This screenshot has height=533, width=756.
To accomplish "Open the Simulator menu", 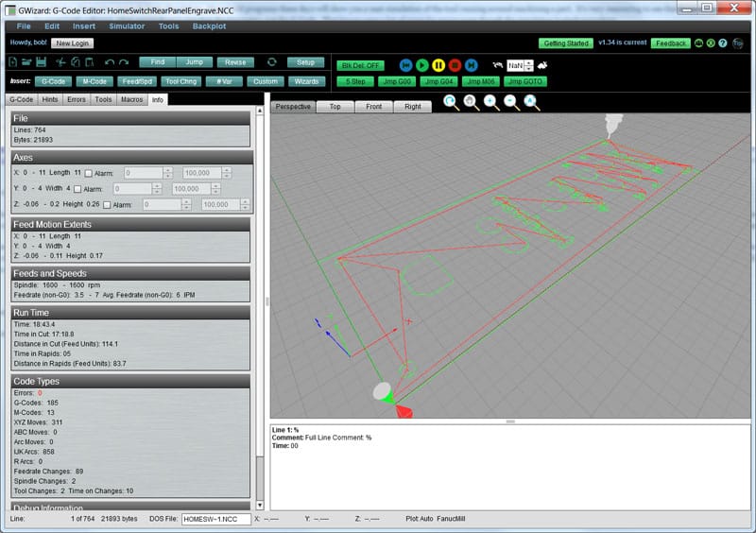I will click(127, 26).
